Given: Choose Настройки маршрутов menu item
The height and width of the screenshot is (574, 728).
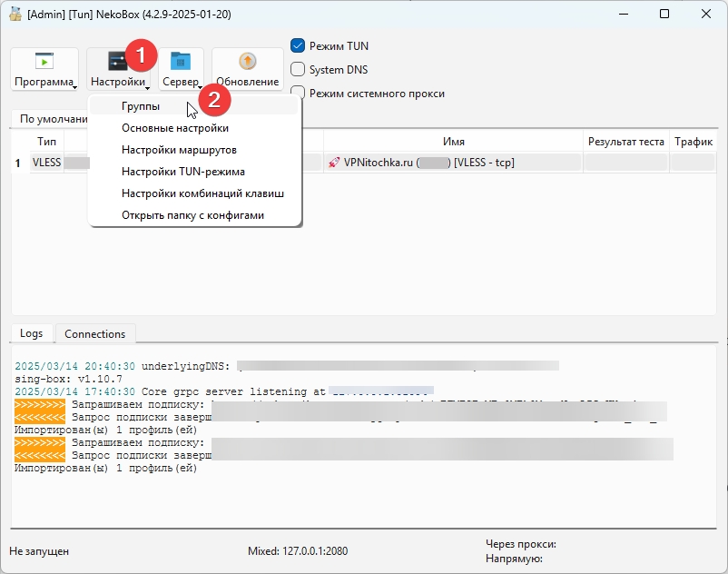Looking at the screenshot, I should click(179, 150).
